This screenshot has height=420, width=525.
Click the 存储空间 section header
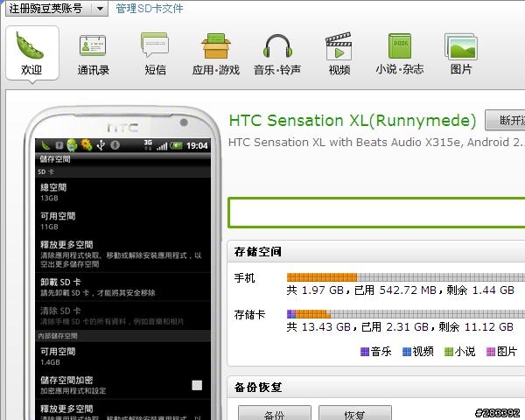[x=376, y=251]
